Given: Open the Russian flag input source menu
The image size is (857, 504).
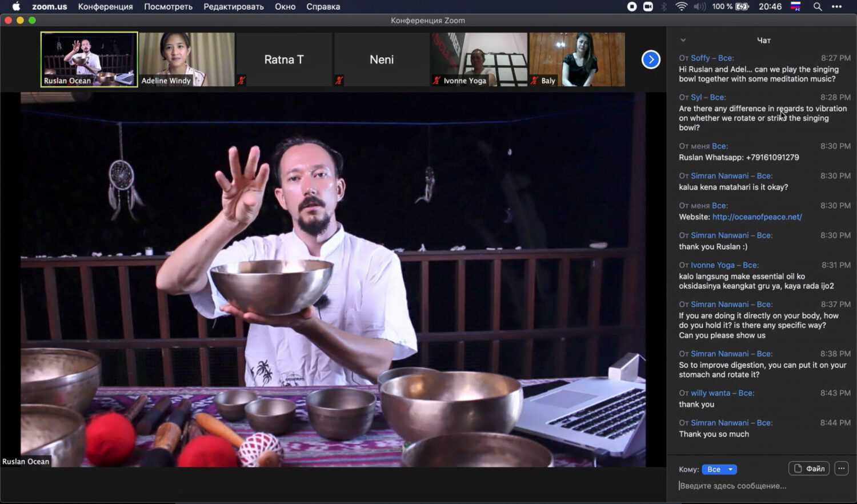Looking at the screenshot, I should 795,7.
